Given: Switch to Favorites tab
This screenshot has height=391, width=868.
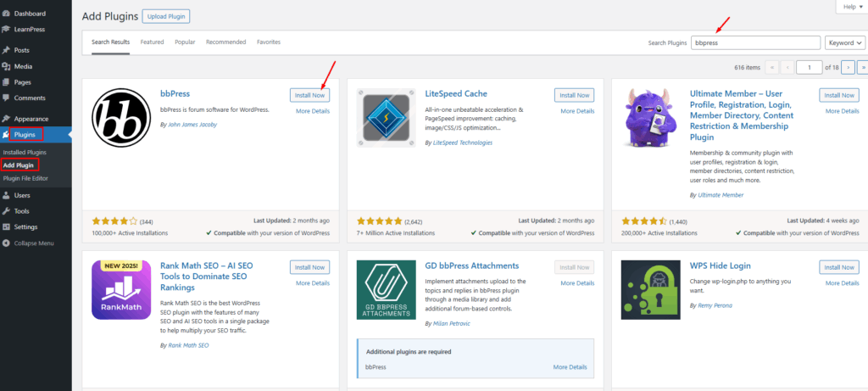Looking at the screenshot, I should (269, 42).
